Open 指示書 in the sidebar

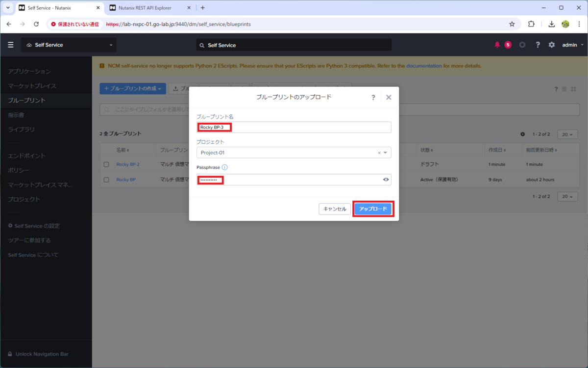16,115
